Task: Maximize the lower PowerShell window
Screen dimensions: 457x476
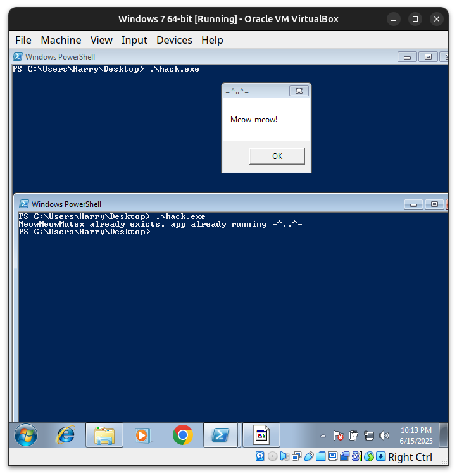Action: (434, 204)
